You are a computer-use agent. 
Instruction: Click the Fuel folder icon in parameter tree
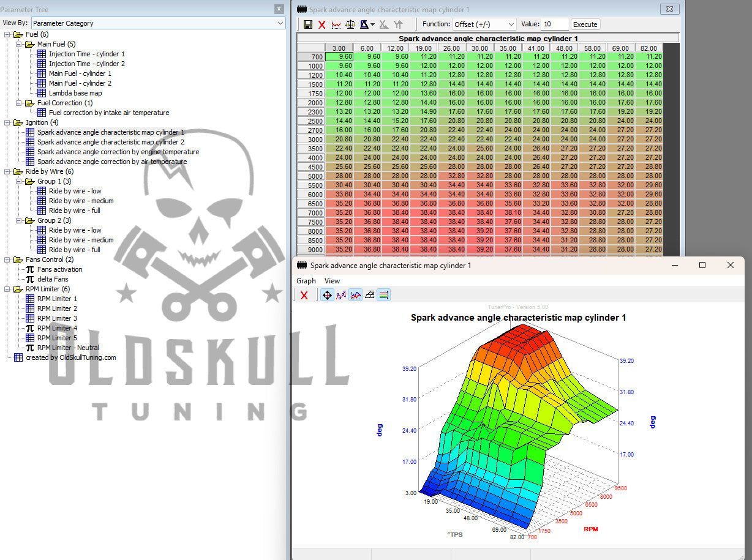pyautogui.click(x=18, y=34)
